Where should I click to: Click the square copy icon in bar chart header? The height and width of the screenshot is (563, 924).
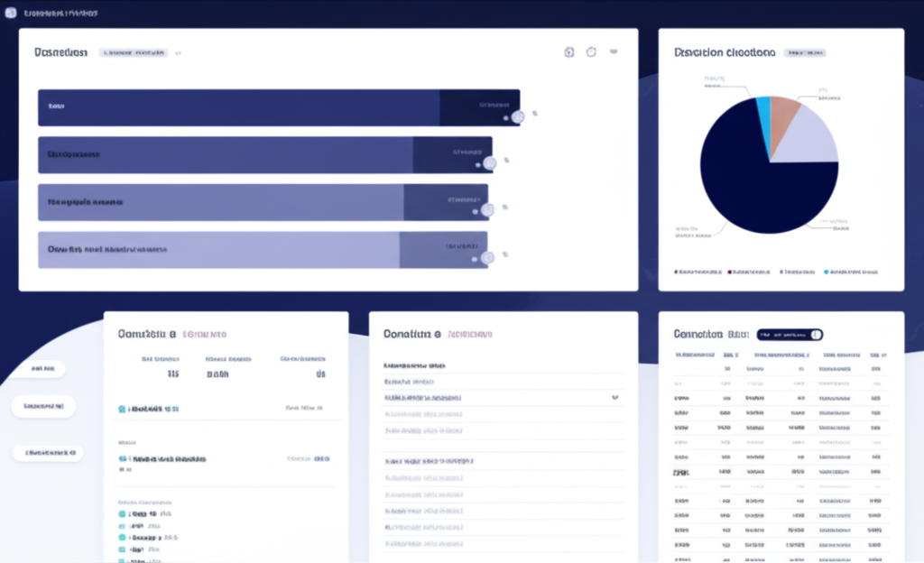(568, 52)
